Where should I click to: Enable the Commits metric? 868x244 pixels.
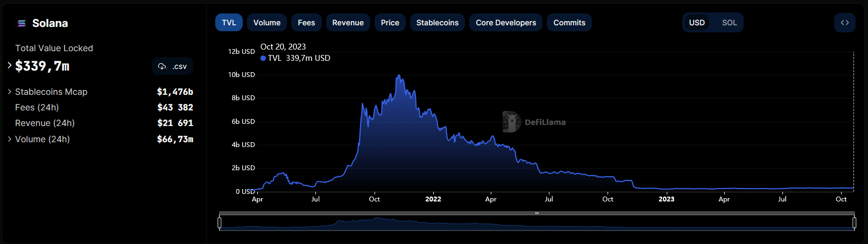(569, 23)
